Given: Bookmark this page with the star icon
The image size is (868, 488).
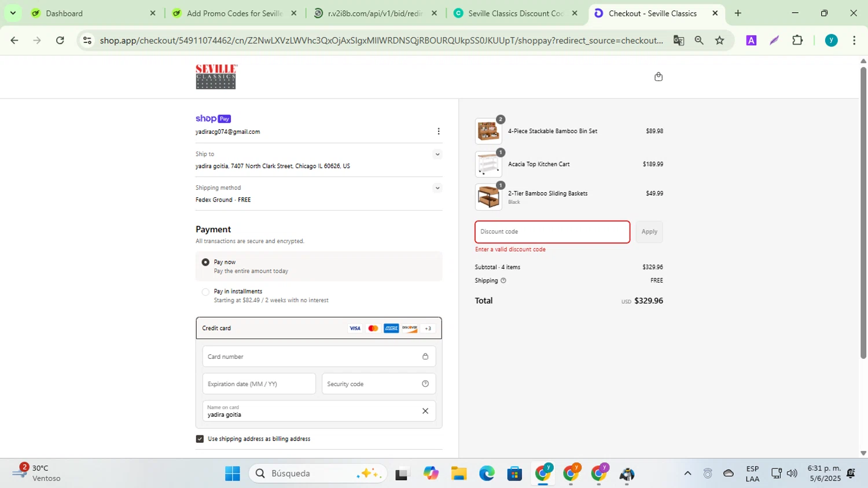Looking at the screenshot, I should click(x=719, y=40).
